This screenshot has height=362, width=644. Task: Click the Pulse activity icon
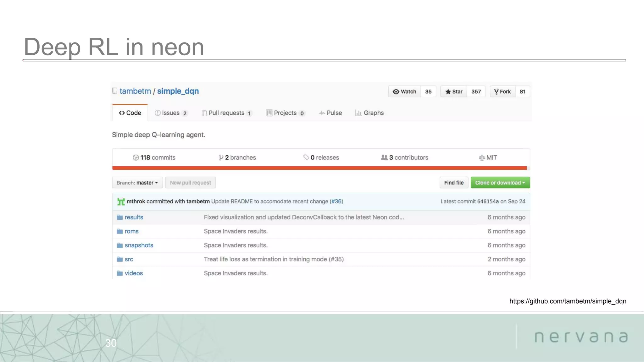click(x=322, y=113)
